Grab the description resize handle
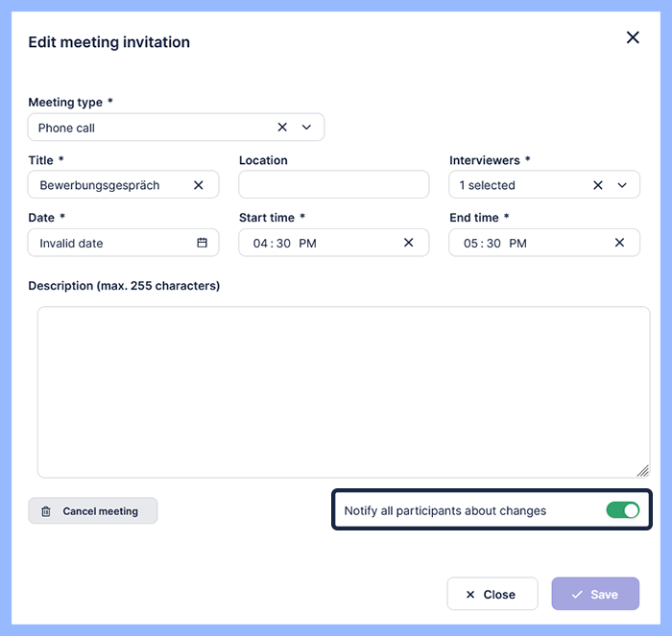 (x=643, y=470)
